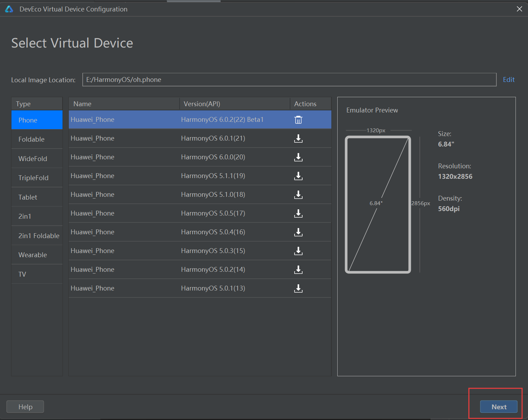This screenshot has width=528, height=420.
Task: Click the 6.84" size value under Size
Action: point(446,144)
